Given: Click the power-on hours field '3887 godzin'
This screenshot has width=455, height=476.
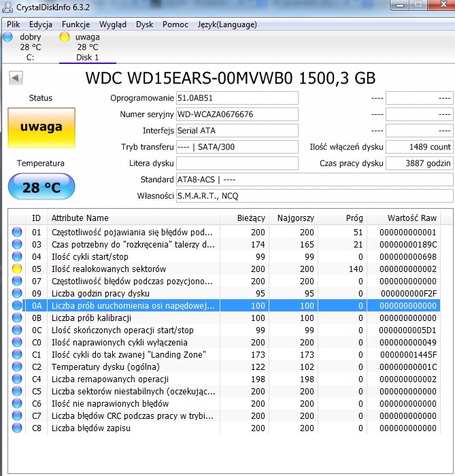Looking at the screenshot, I should (420, 163).
